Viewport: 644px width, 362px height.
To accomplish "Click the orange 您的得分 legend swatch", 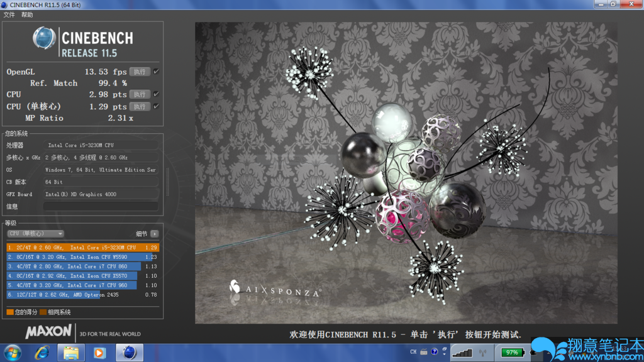I will (10, 312).
